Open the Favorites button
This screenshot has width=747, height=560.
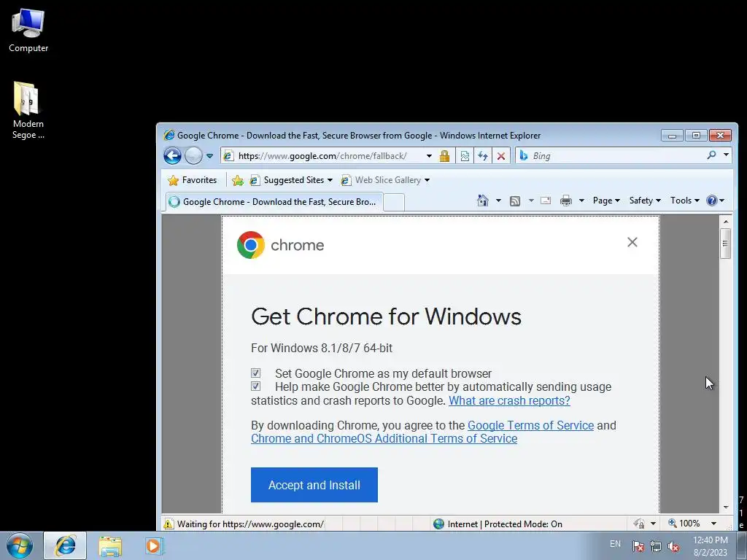coord(192,180)
